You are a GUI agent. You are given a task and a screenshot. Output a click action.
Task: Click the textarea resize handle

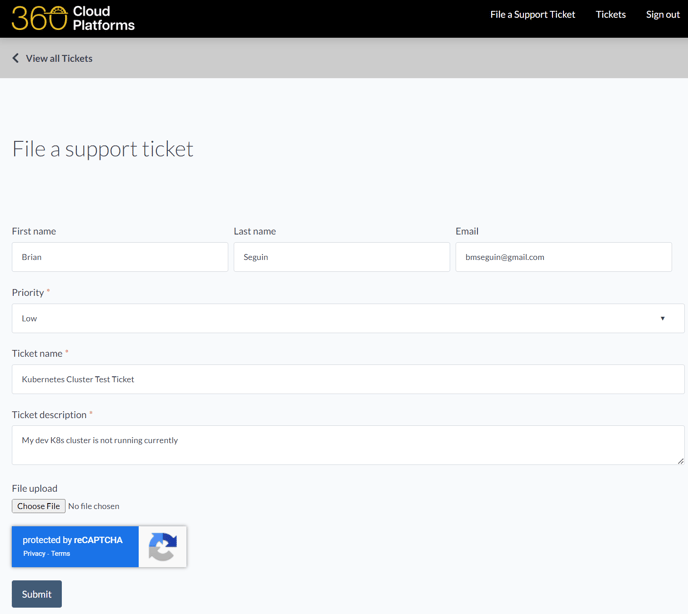(680, 460)
